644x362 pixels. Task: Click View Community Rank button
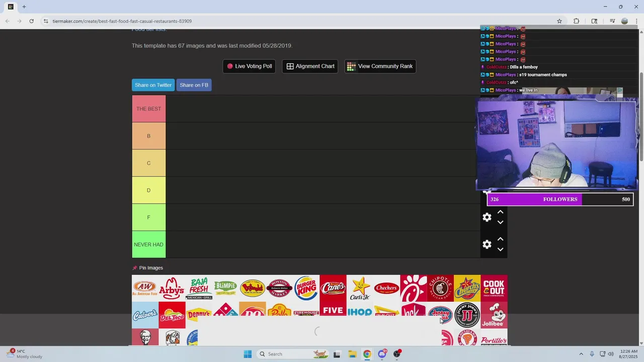[x=380, y=66]
